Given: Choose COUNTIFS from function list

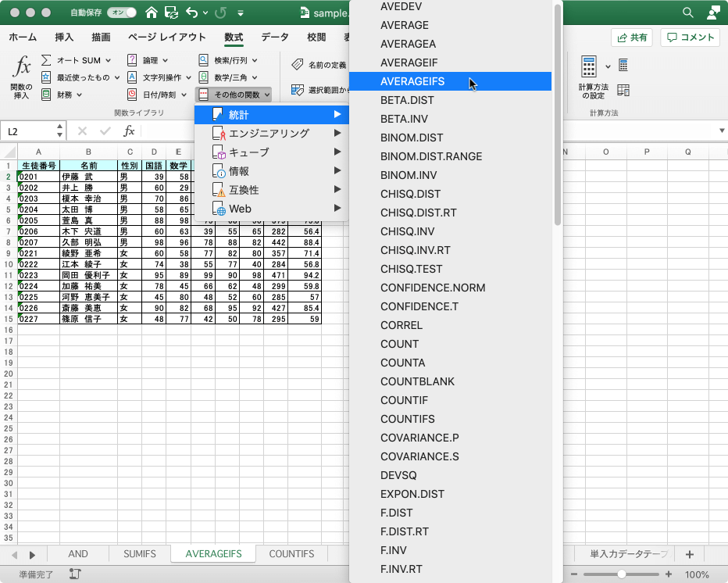Looking at the screenshot, I should (x=450, y=419).
